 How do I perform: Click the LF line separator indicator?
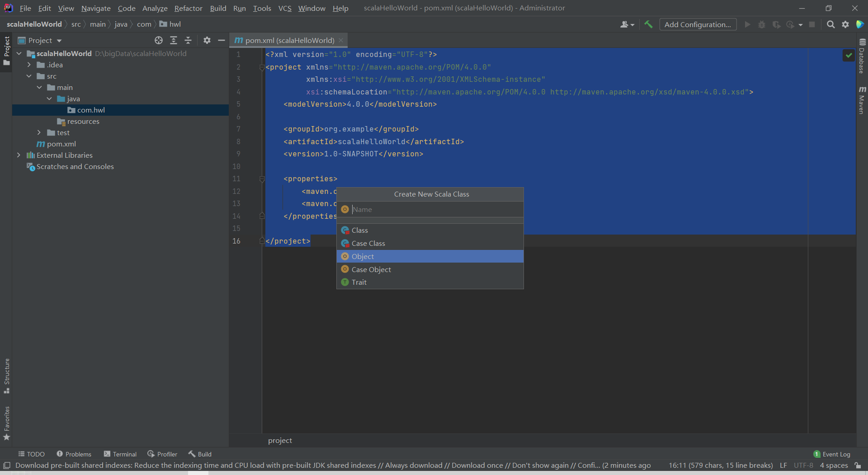tap(783, 466)
